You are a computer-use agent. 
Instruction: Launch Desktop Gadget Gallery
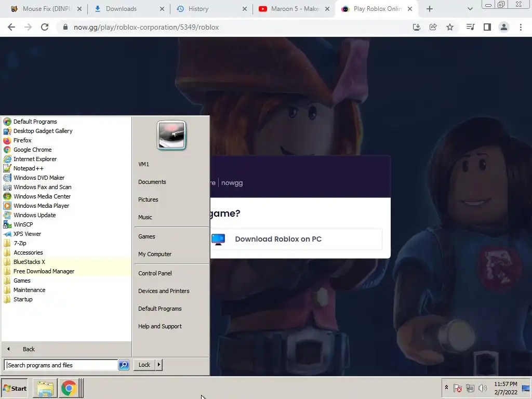coord(66,131)
